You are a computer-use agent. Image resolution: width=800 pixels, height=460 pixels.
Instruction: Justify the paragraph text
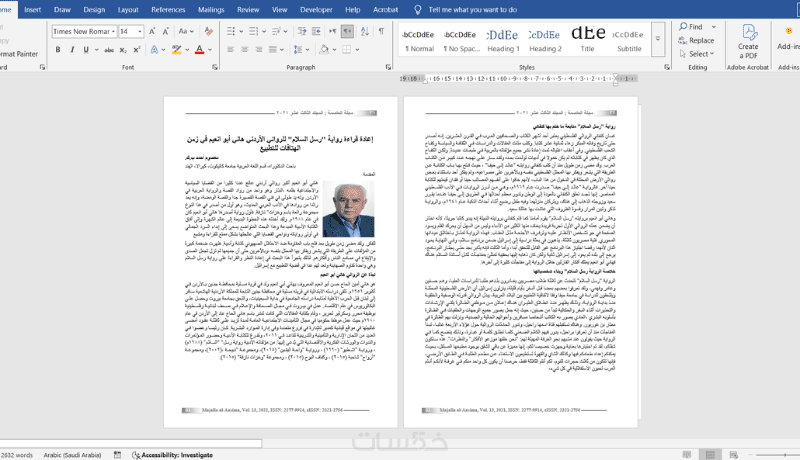[x=273, y=49]
